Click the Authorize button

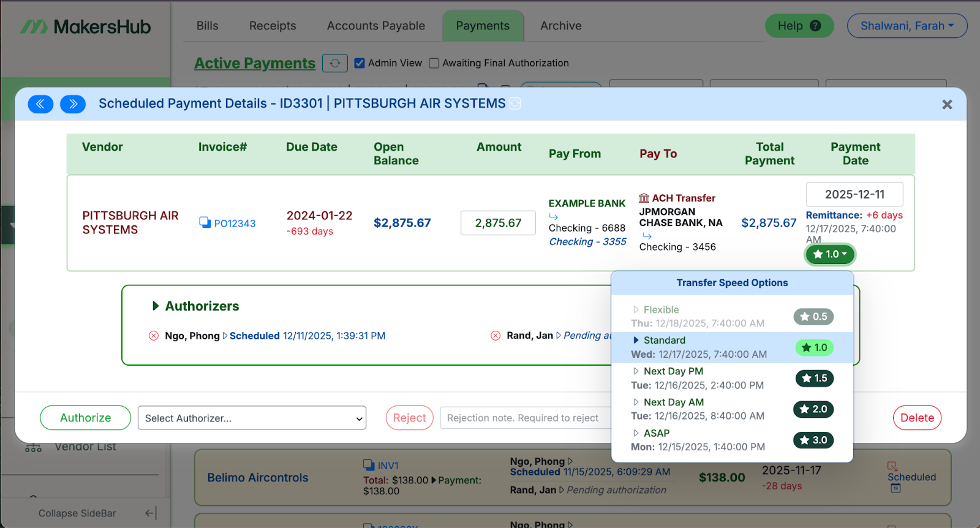[x=86, y=418]
